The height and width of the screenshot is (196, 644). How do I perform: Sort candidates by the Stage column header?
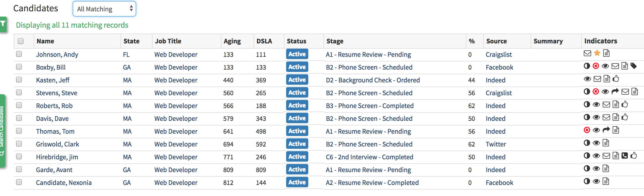pyautogui.click(x=335, y=41)
